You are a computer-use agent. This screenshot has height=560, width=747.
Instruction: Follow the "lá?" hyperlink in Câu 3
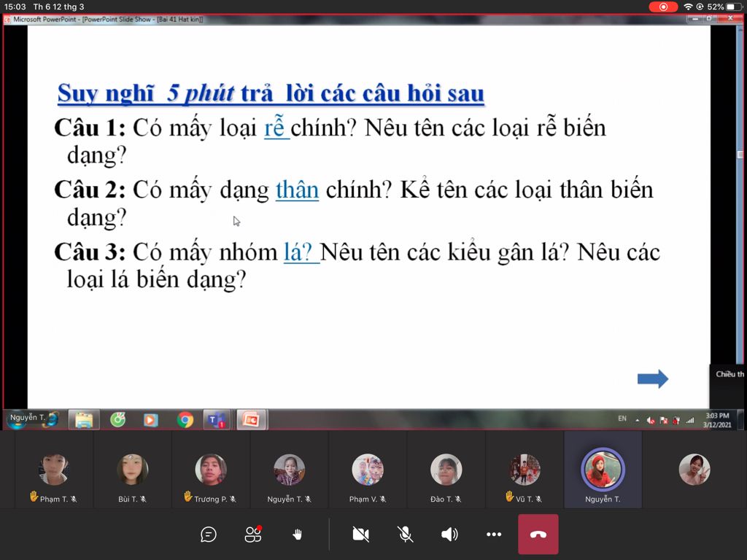tap(301, 252)
